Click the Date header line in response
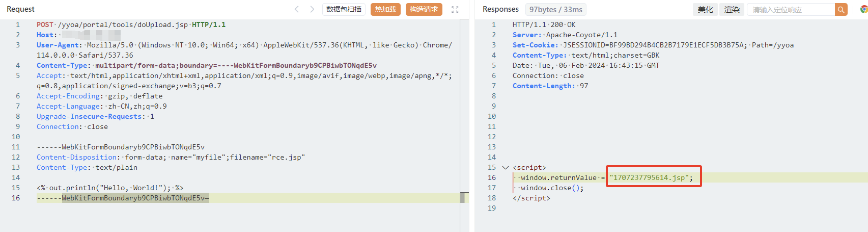This screenshot has height=232, width=868. pyautogui.click(x=586, y=65)
